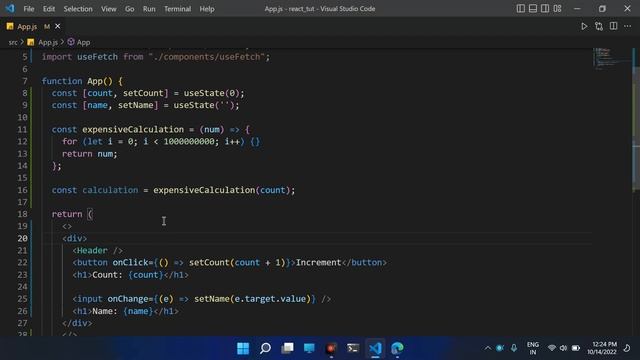
Task: Open Windows taskbar Search
Action: point(265,348)
